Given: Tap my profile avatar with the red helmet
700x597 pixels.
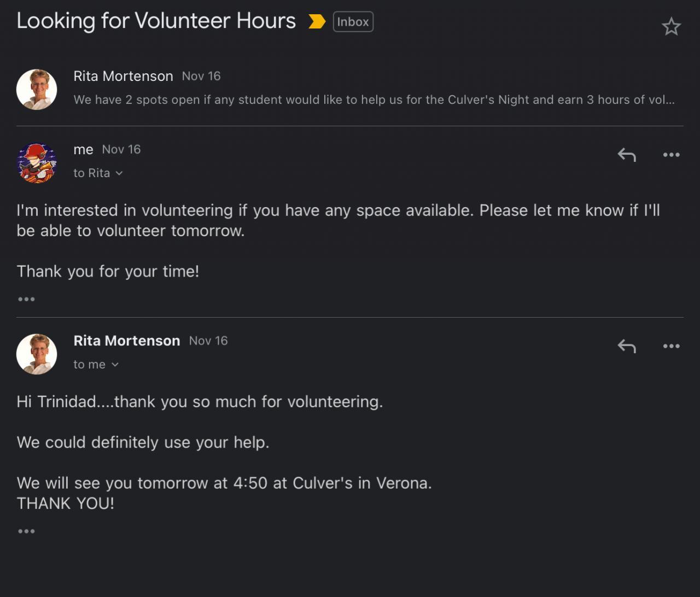Looking at the screenshot, I should click(x=37, y=163).
